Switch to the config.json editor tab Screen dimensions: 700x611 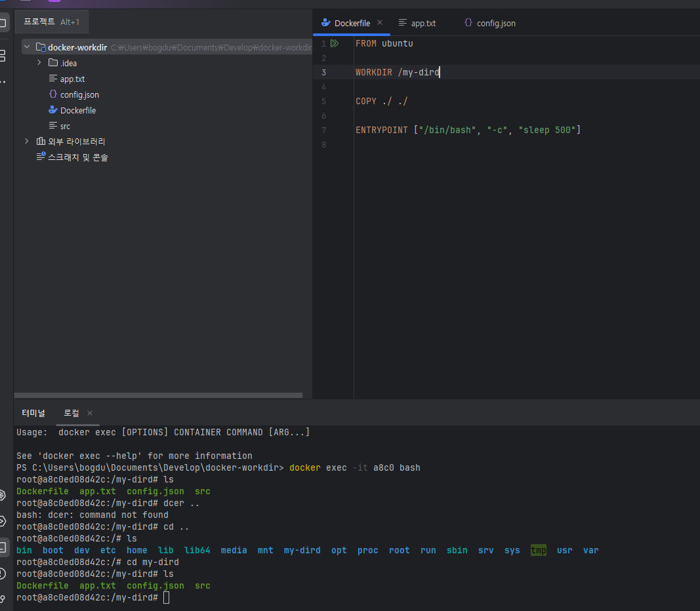[x=489, y=23]
